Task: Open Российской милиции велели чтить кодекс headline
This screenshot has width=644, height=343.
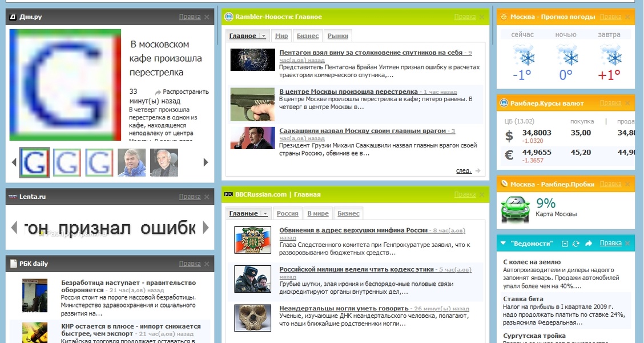Action: point(356,269)
